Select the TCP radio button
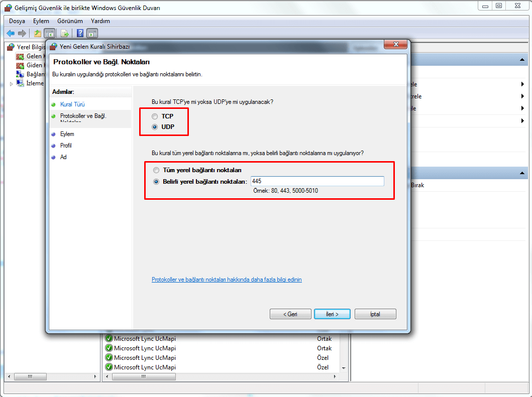Image resolution: width=532 pixels, height=397 pixels. (x=155, y=116)
